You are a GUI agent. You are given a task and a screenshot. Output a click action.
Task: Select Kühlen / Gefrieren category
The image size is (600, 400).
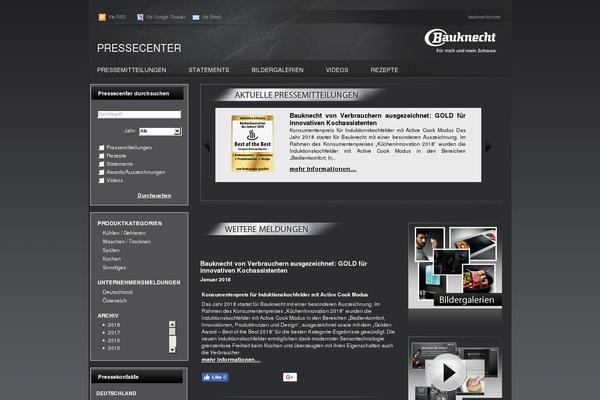(x=124, y=233)
